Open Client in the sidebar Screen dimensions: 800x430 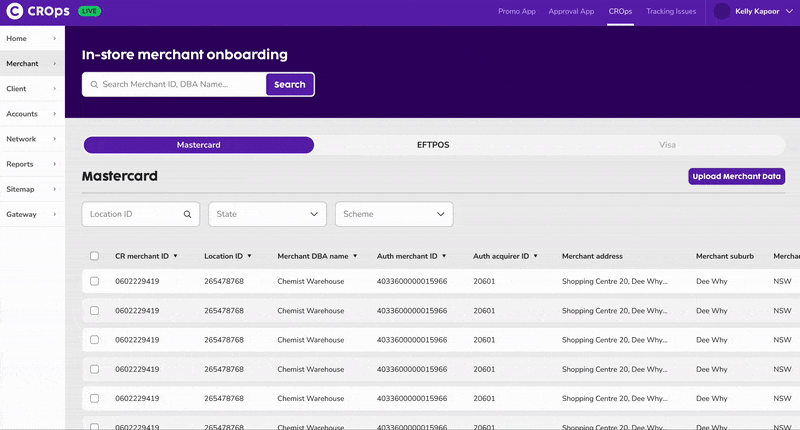click(16, 89)
